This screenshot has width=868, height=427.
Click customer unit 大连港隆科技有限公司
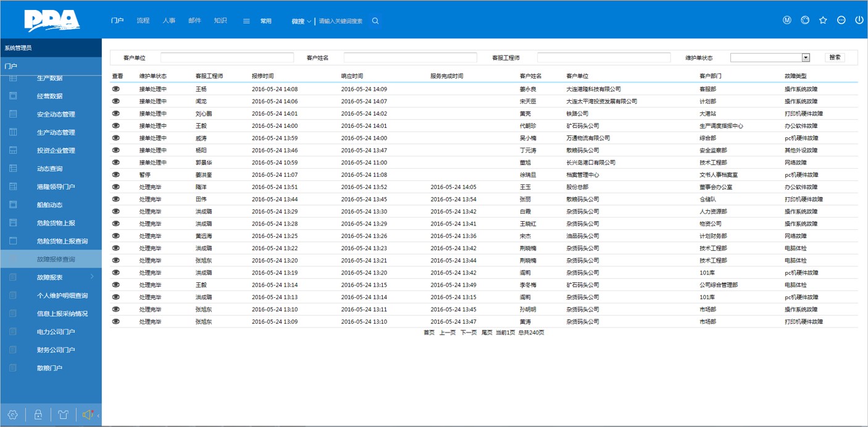pos(593,89)
